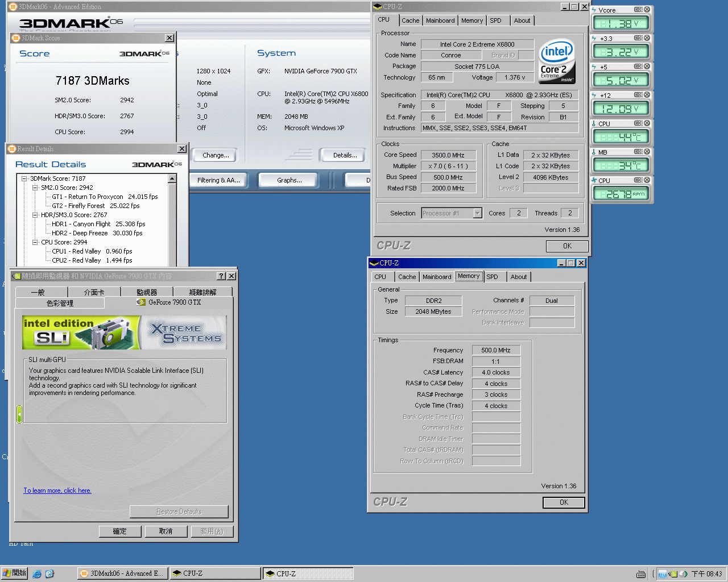Click the keyboard icon in system tray
The width and height of the screenshot is (728, 582).
coord(641,574)
